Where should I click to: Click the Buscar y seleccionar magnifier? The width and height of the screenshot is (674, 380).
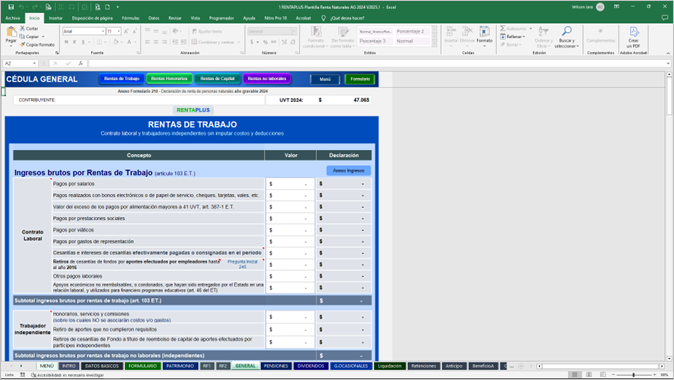tap(567, 31)
